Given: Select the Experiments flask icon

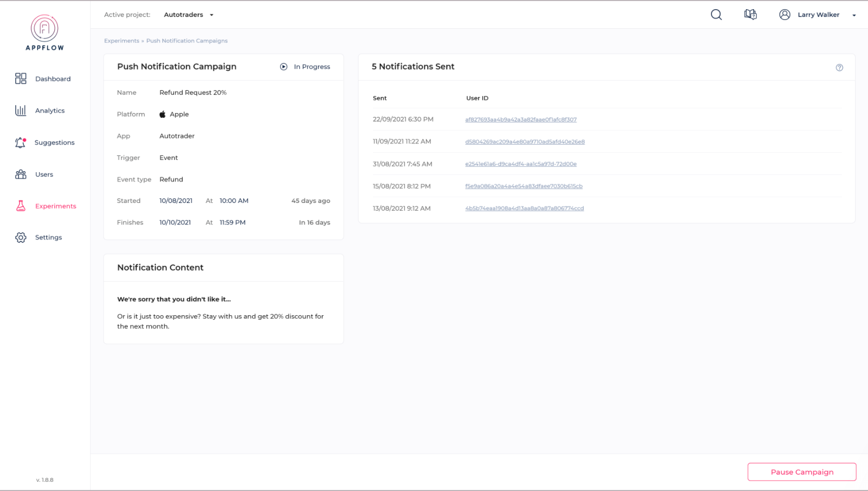Looking at the screenshot, I should [21, 206].
